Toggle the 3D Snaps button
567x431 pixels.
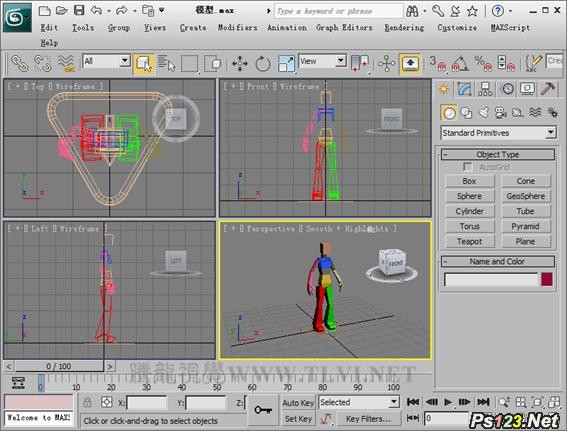click(437, 64)
